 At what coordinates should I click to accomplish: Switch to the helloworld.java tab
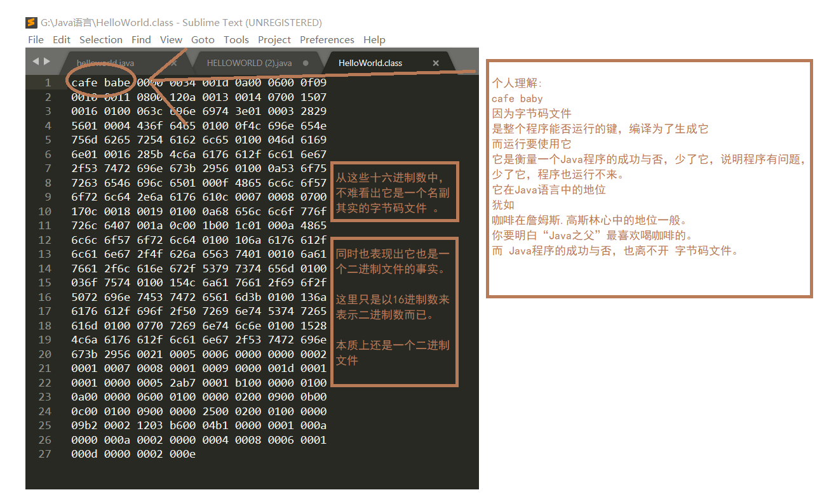105,63
